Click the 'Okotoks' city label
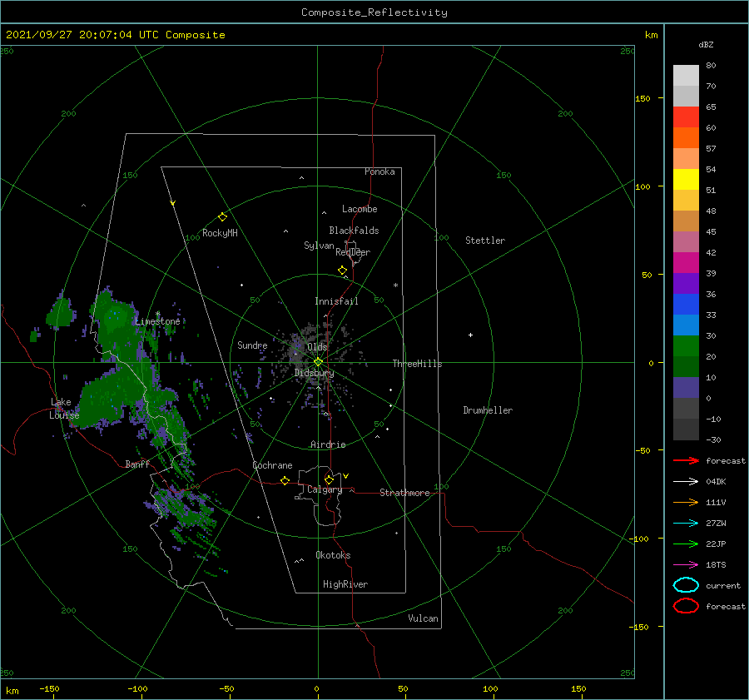This screenshot has width=749, height=700. point(333,555)
